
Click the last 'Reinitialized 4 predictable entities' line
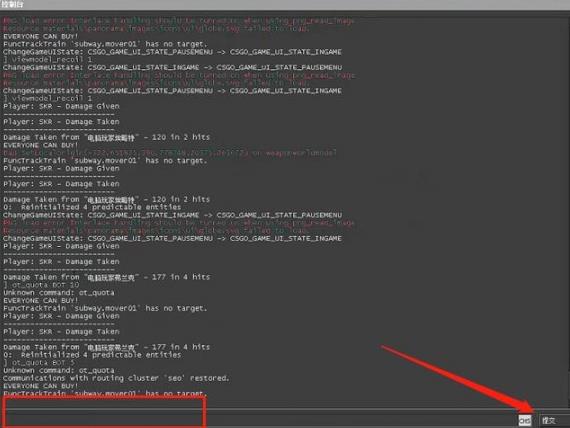[x=92, y=355]
